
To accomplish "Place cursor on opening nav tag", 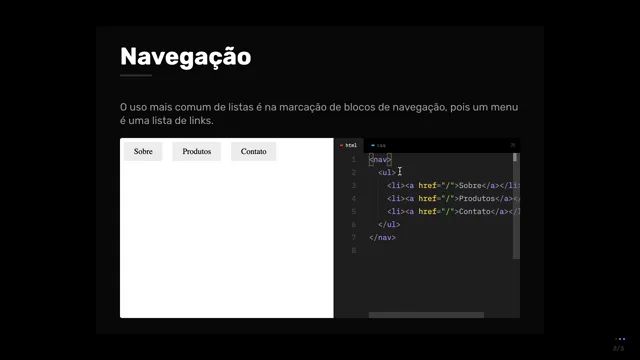I will (380, 160).
